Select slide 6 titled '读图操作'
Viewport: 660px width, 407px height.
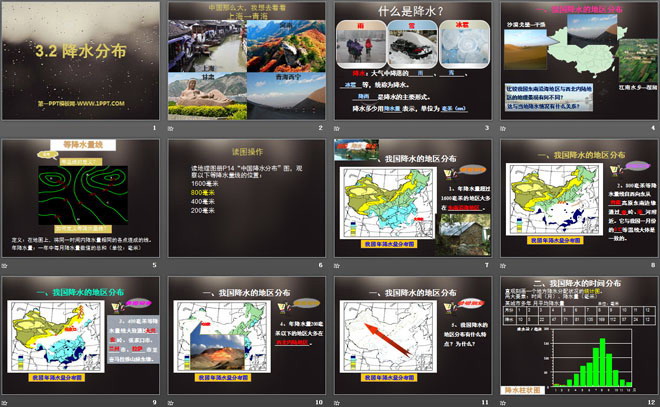pyautogui.click(x=247, y=198)
